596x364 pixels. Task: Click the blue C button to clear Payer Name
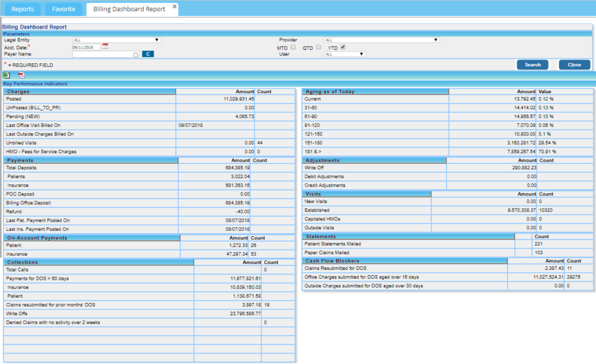[148, 54]
